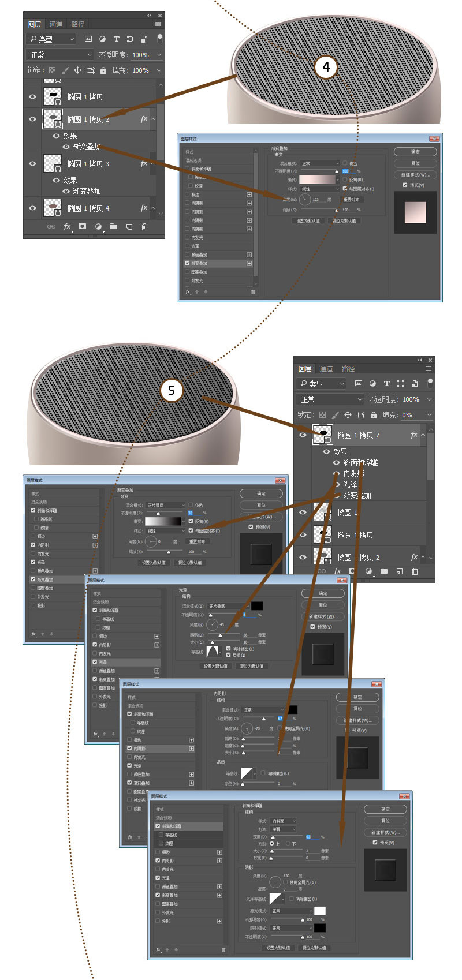Click black shadow color swatch in Bevel dialog
This screenshot has width=462, height=980.
(x=320, y=928)
